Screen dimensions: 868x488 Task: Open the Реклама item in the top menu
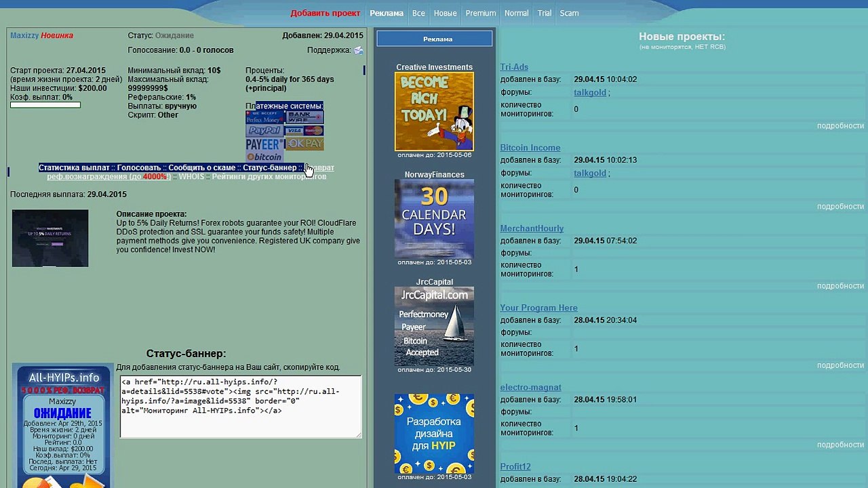pyautogui.click(x=387, y=13)
